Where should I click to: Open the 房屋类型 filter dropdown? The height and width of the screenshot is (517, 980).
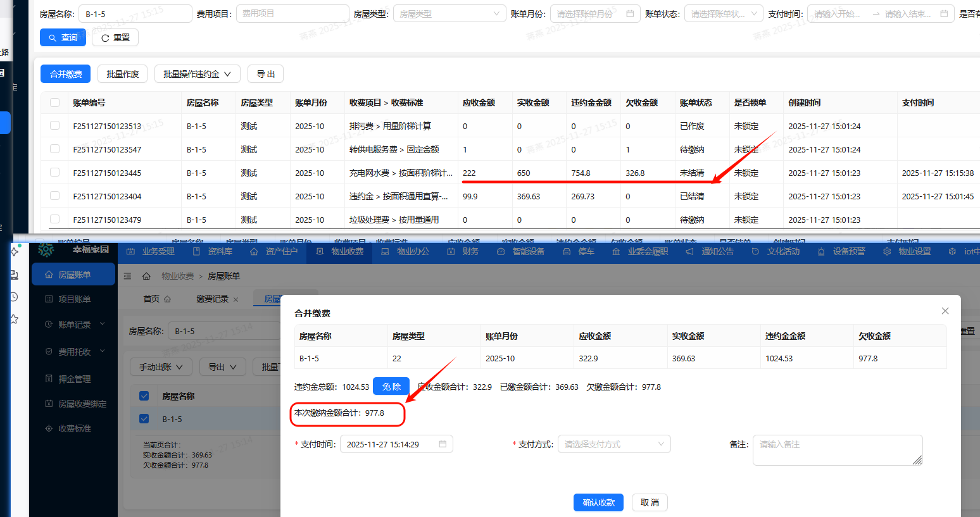(x=449, y=14)
